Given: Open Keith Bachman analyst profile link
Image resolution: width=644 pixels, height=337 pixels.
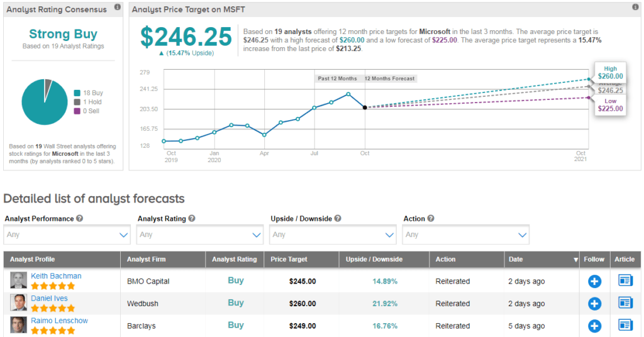Looking at the screenshot, I should pos(56,276).
